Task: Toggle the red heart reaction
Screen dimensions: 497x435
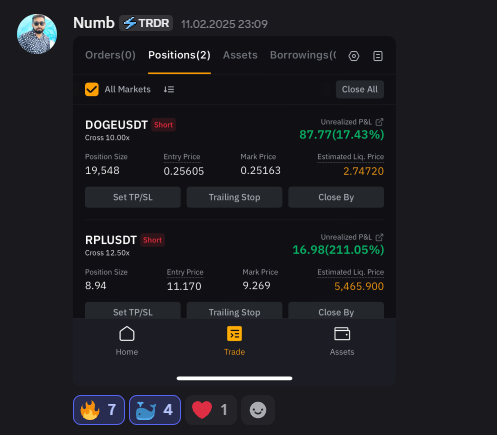Action: (x=211, y=410)
